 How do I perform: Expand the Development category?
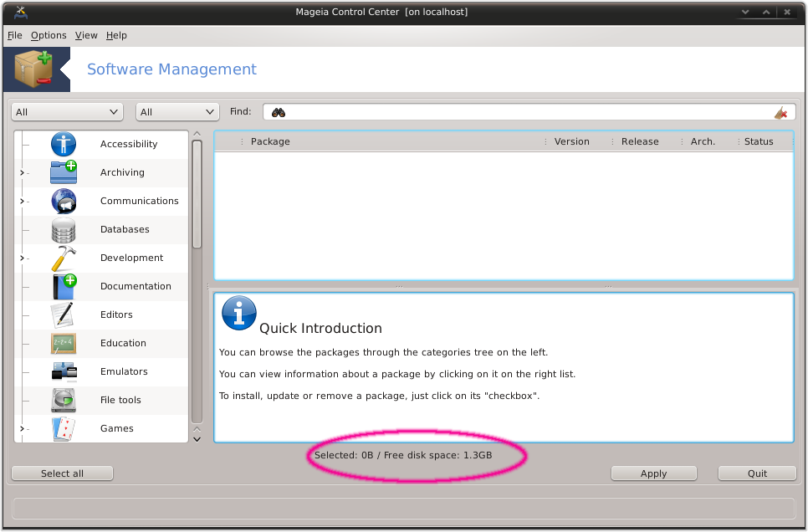pos(22,258)
